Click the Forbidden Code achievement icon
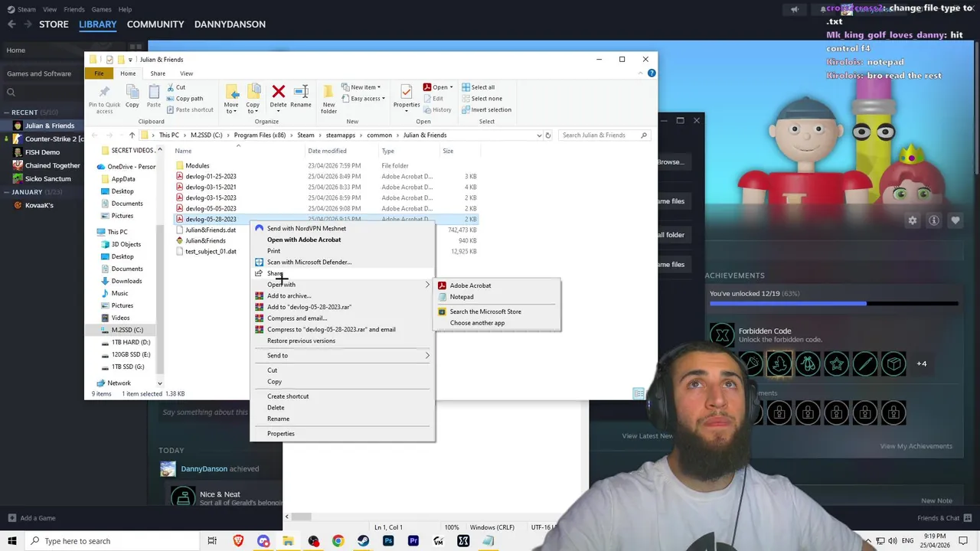The image size is (980, 551). pos(721,334)
